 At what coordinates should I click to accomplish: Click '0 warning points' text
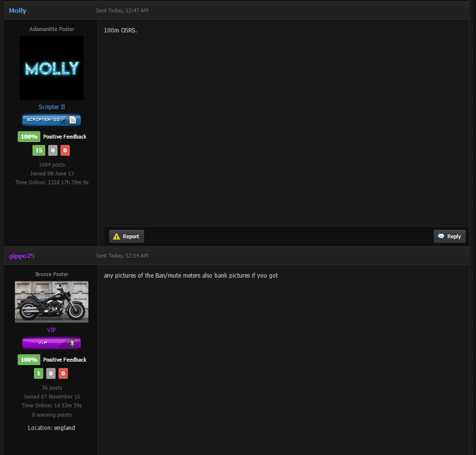click(52, 415)
